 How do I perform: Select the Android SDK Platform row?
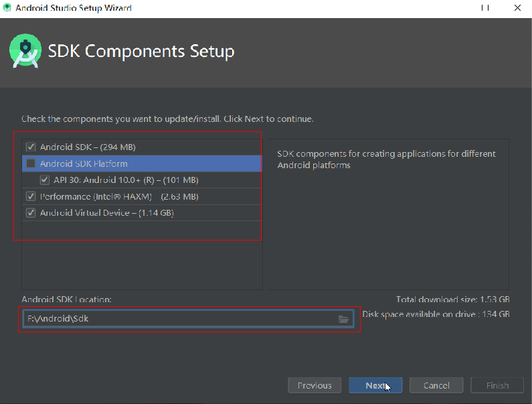[142, 163]
